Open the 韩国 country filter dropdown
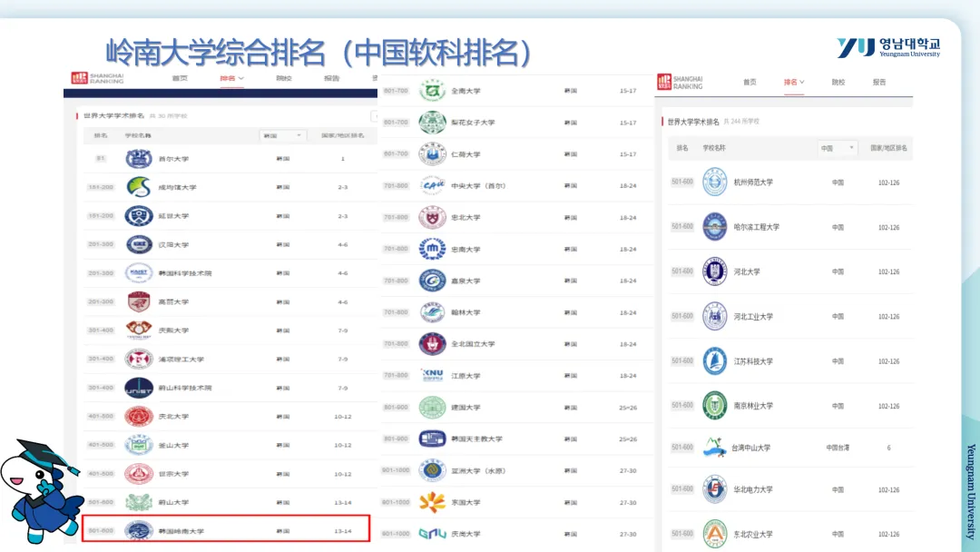The width and height of the screenshot is (980, 552). coord(282,135)
